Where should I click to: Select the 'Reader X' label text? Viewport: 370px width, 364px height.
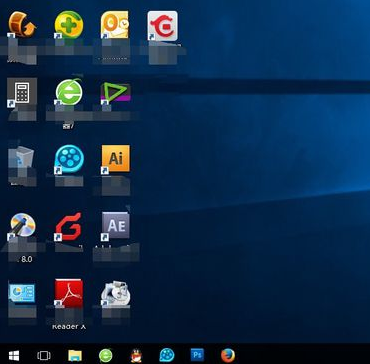69,326
